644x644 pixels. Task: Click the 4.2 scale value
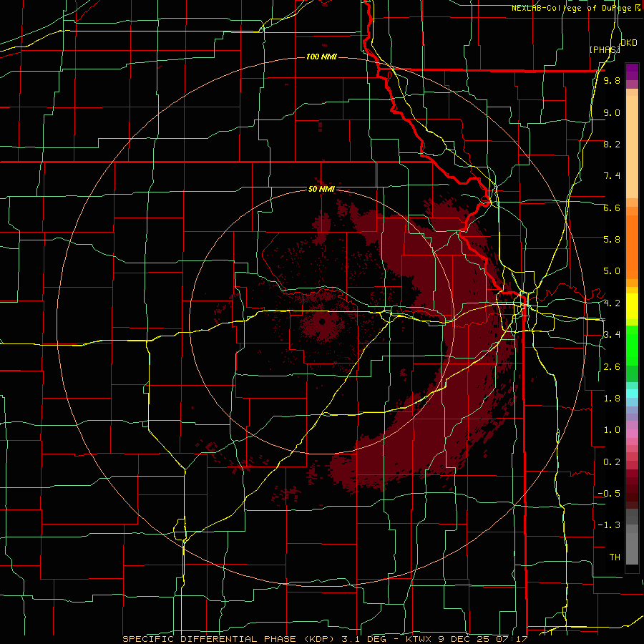[612, 303]
